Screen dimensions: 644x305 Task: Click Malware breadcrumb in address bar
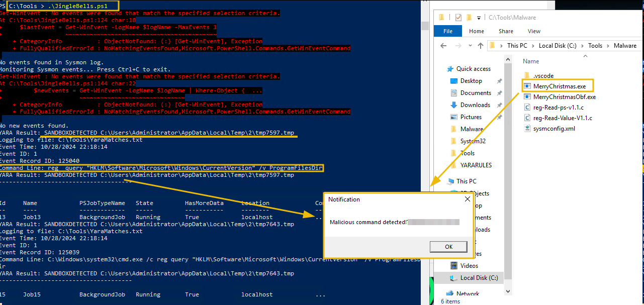click(625, 46)
